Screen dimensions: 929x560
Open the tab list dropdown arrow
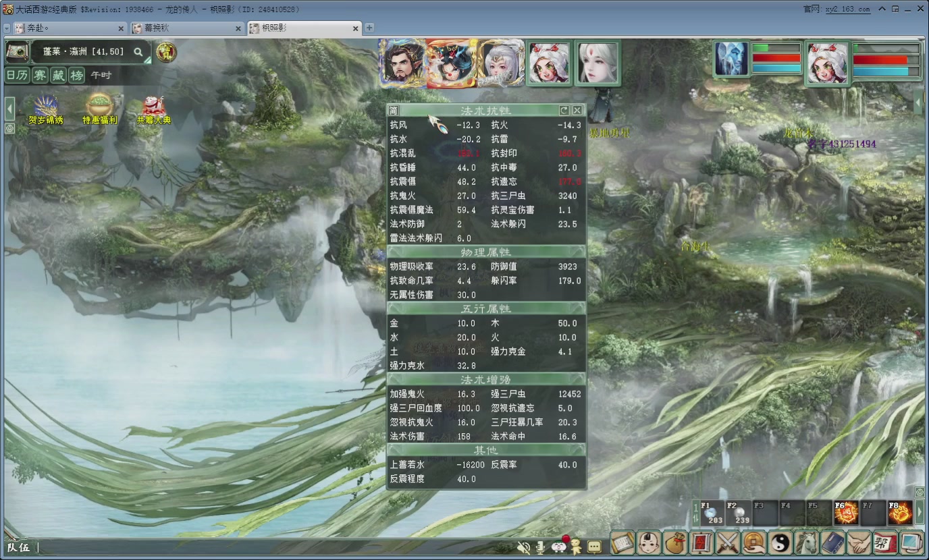[x=6, y=28]
